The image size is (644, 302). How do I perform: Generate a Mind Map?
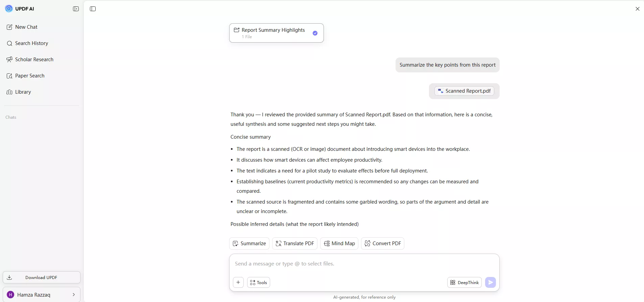[339, 243]
